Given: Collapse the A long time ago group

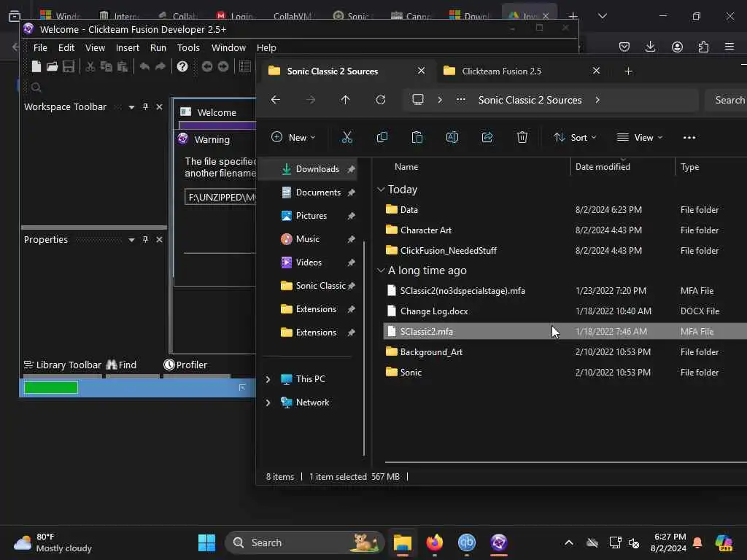Looking at the screenshot, I should tap(381, 271).
